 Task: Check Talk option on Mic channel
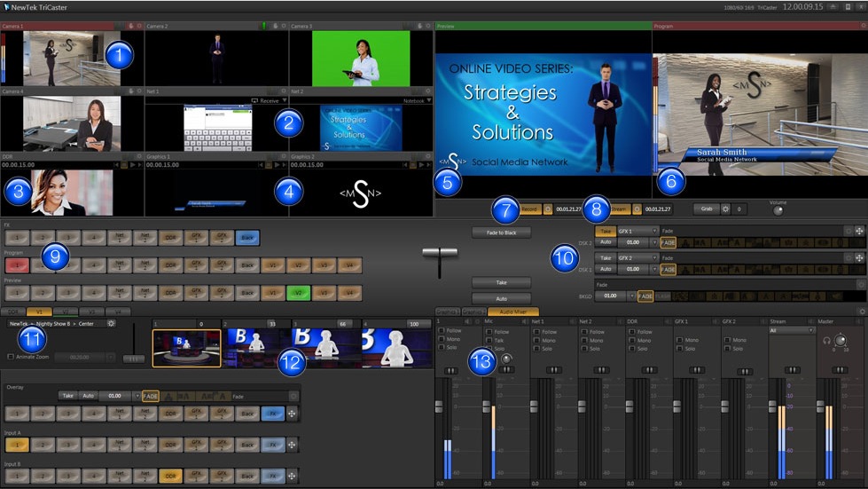489,340
